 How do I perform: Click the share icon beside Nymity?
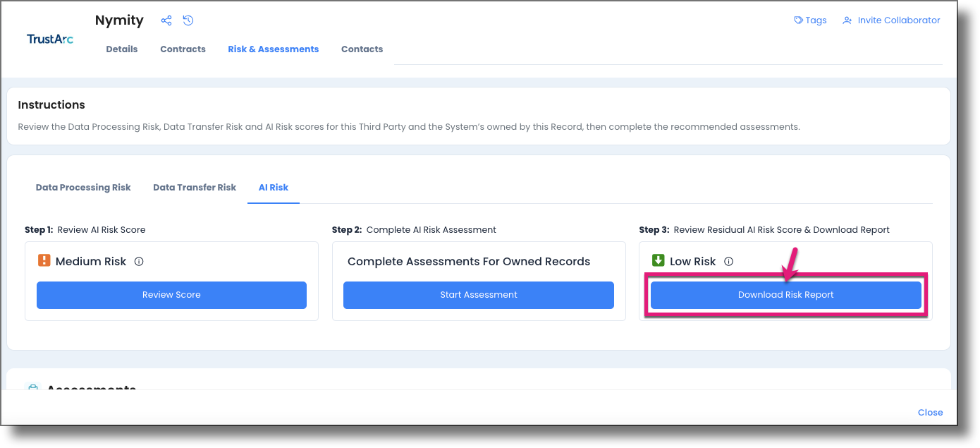166,20
